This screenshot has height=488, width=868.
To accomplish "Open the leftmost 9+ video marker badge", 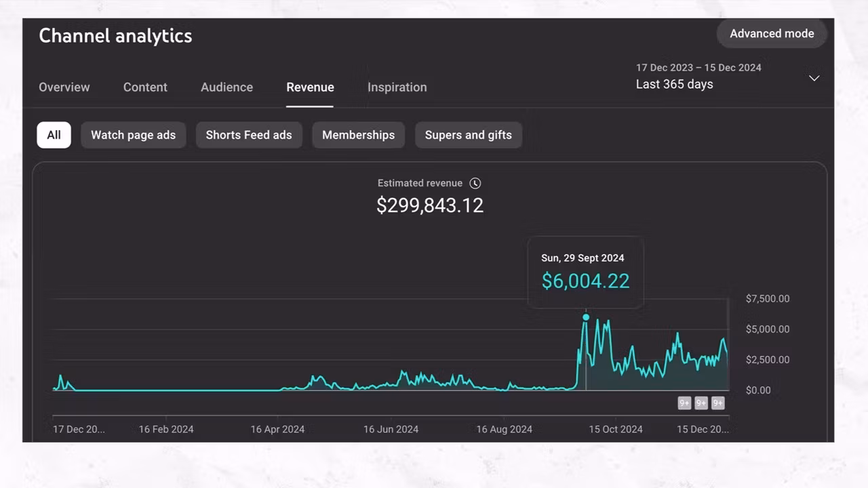I will (684, 403).
